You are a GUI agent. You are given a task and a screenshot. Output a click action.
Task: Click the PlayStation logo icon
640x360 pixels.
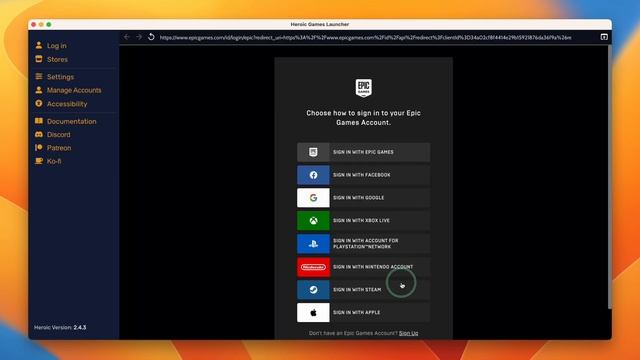(x=313, y=244)
